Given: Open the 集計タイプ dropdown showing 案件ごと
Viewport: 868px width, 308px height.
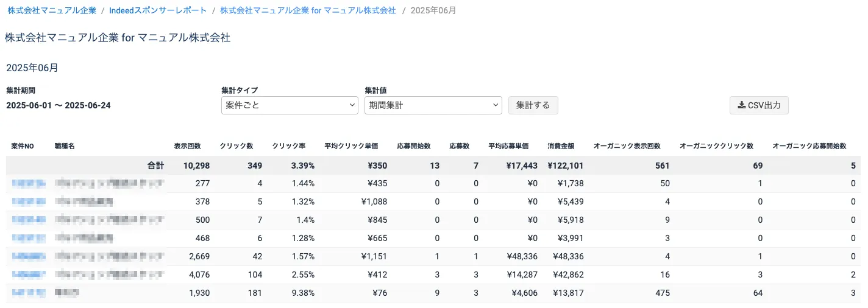Looking at the screenshot, I should pos(289,105).
